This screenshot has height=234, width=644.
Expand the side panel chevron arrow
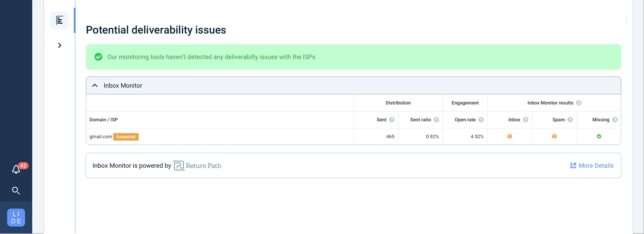(x=60, y=46)
